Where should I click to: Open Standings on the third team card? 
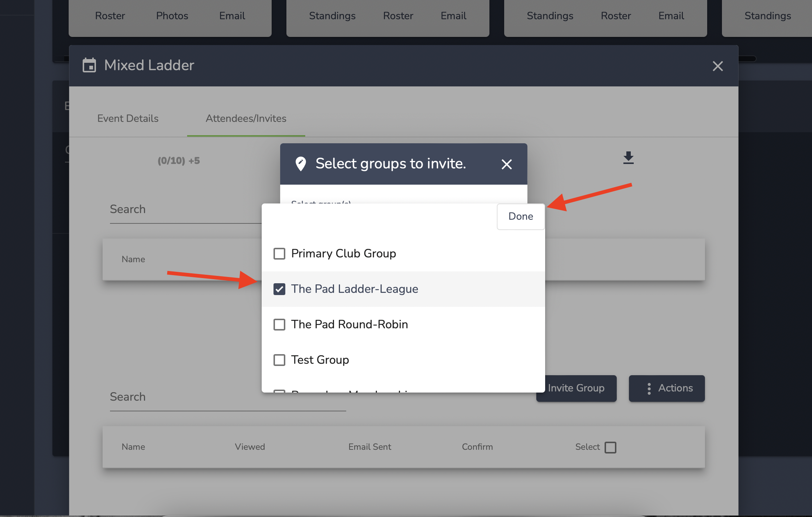[550, 16]
